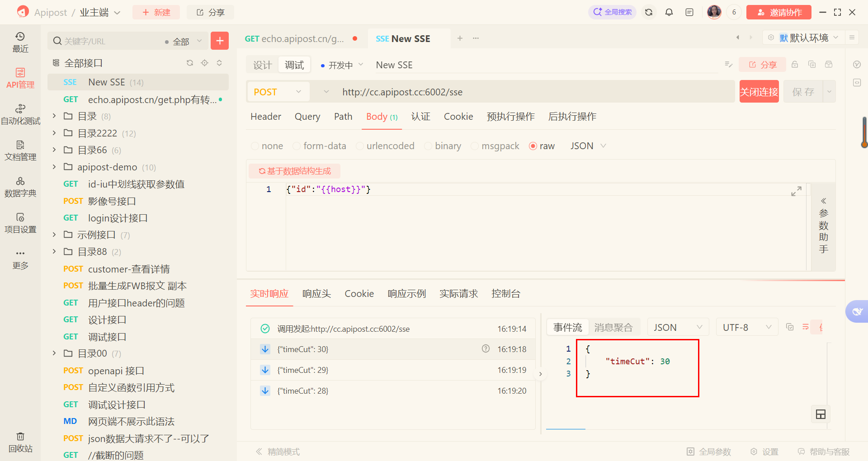Click the request URL input field

tap(536, 92)
